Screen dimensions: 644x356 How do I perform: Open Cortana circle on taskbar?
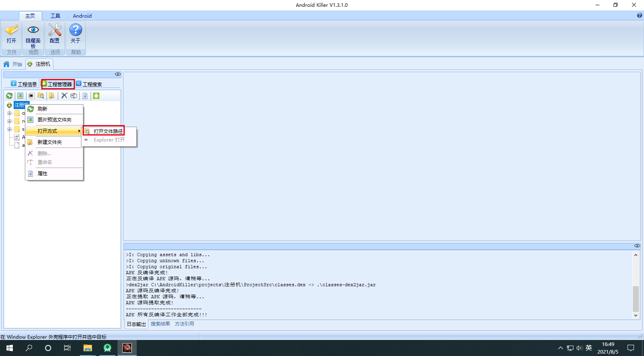(48, 348)
